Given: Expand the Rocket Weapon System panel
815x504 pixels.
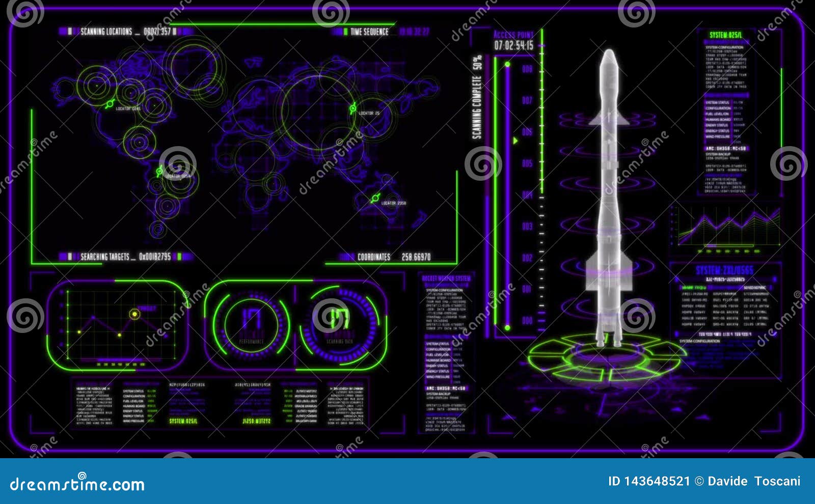Looking at the screenshot, I should tap(447, 278).
